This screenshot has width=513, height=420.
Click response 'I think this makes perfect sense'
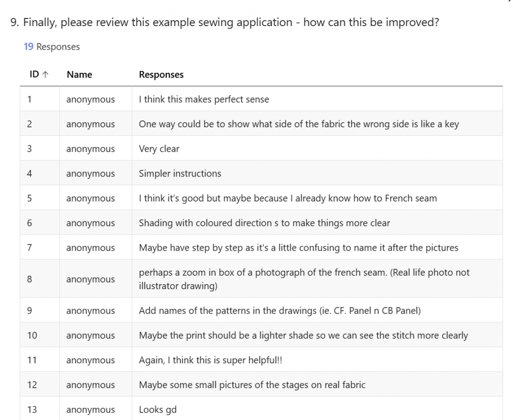[x=204, y=99]
